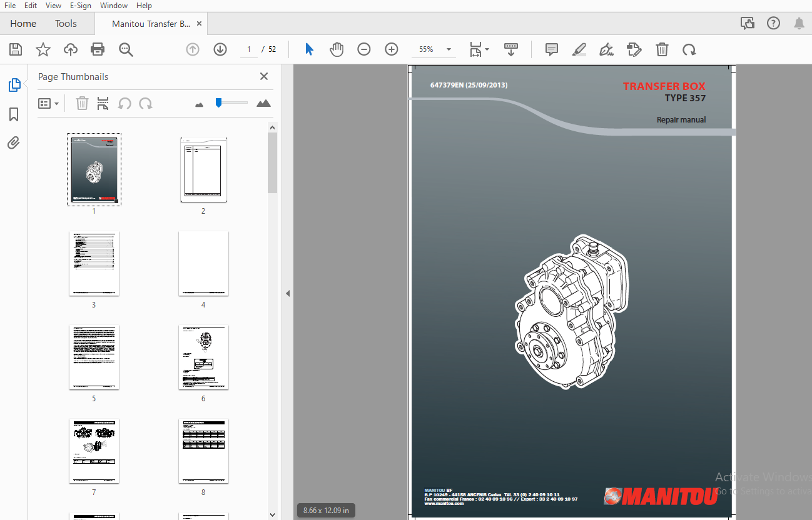The image size is (812, 520).
Task: Adjust the thumbnail size slider handle
Action: (218, 102)
